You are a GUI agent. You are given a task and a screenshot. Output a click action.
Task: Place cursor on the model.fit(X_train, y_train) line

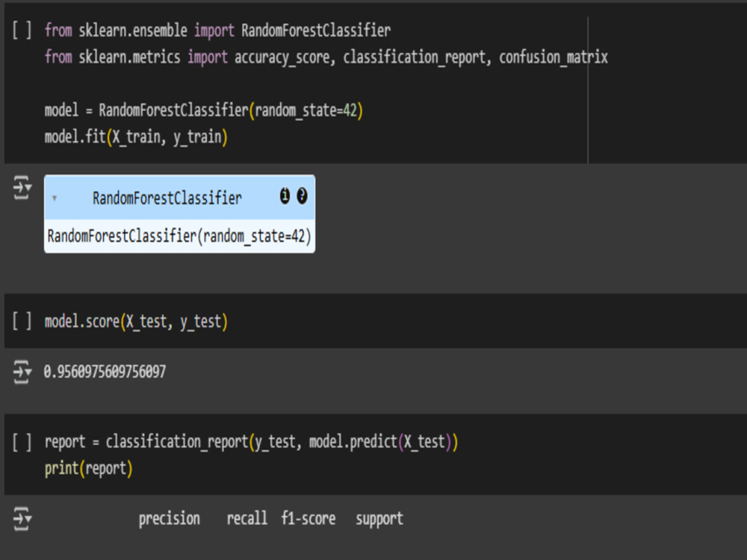pyautogui.click(x=136, y=137)
